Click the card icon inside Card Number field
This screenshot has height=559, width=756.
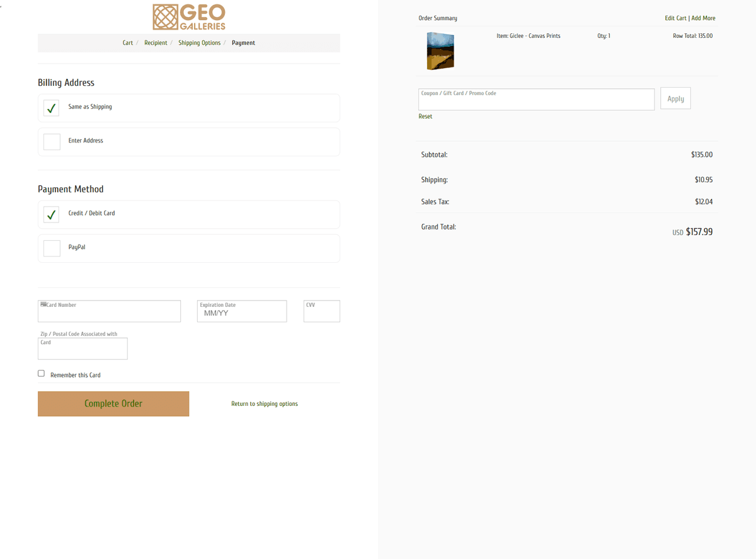pyautogui.click(x=43, y=304)
